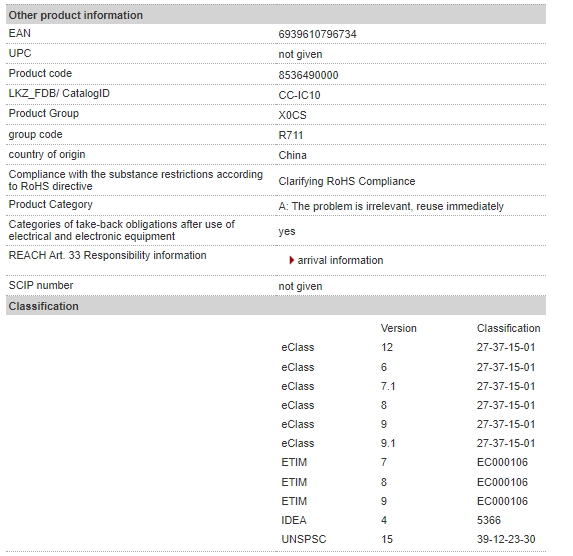Click the Product Category label

click(x=50, y=205)
